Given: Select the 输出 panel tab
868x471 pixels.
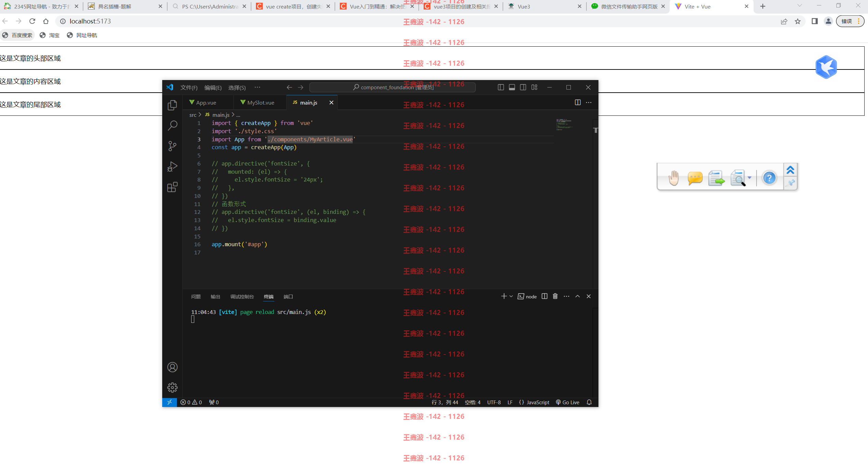Looking at the screenshot, I should 215,297.
